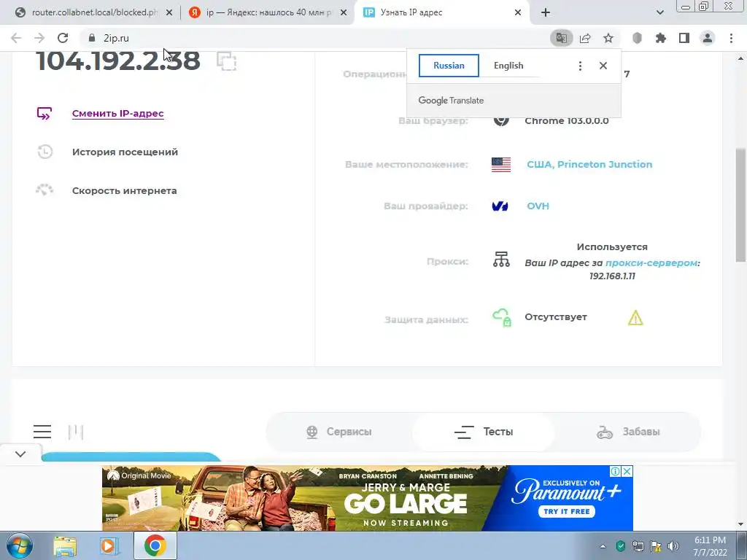Select Russian in Google Translate popup
This screenshot has width=747, height=560.
[x=449, y=66]
